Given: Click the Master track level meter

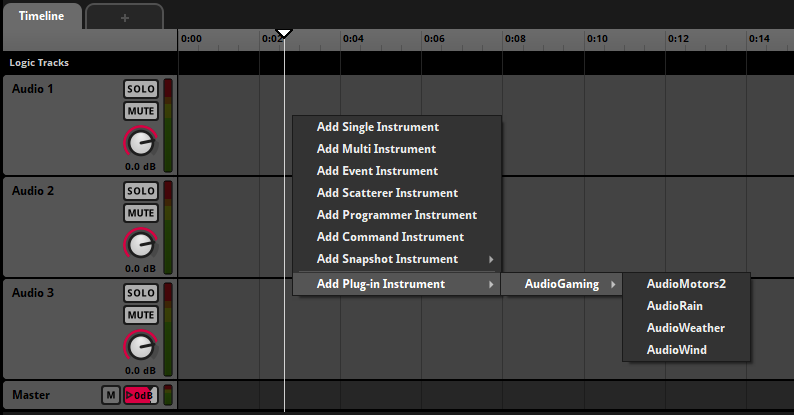Looking at the screenshot, I should (x=168, y=395).
